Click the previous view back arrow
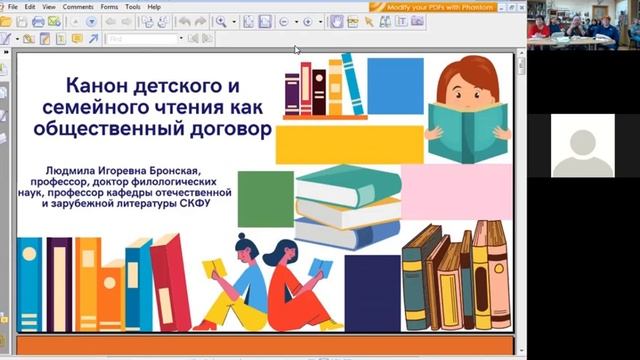The image size is (640, 360). (x=111, y=22)
